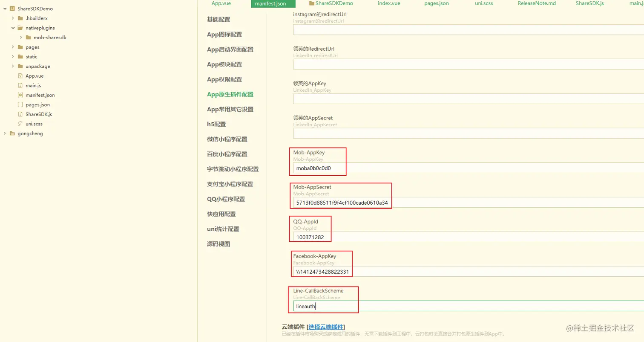
Task: Open the 源码视图 source view
Action: 218,243
